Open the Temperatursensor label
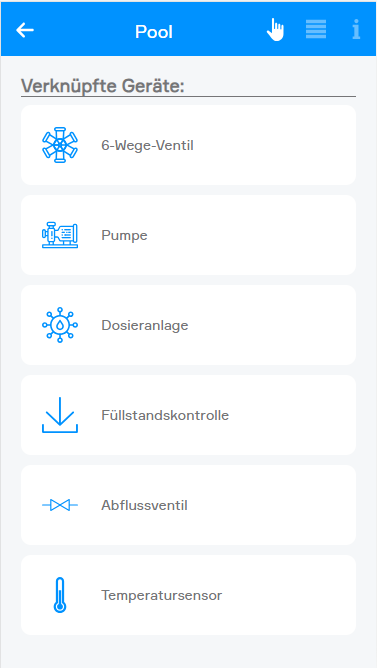The height and width of the screenshot is (668, 377). (162, 596)
